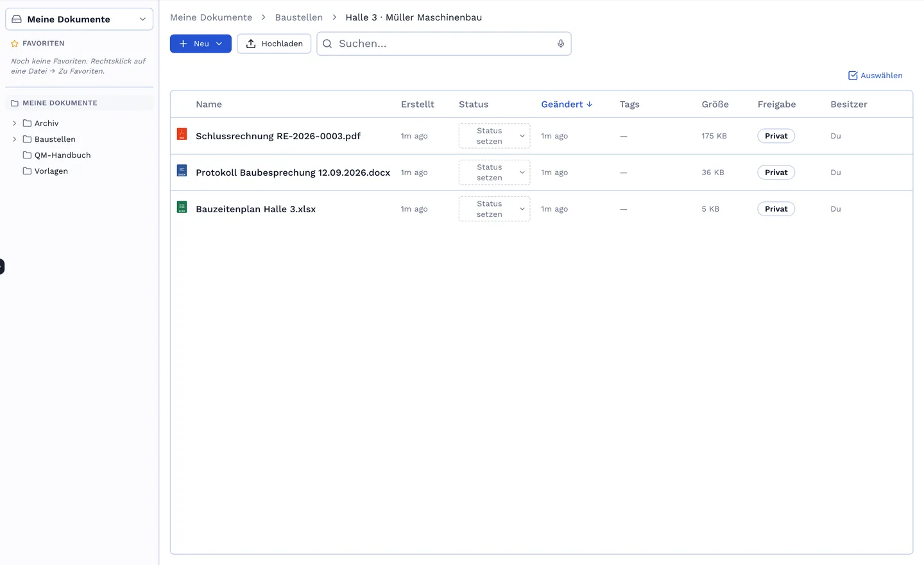The height and width of the screenshot is (565, 924).
Task: Click the Vorlagen folder icon
Action: pyautogui.click(x=27, y=171)
